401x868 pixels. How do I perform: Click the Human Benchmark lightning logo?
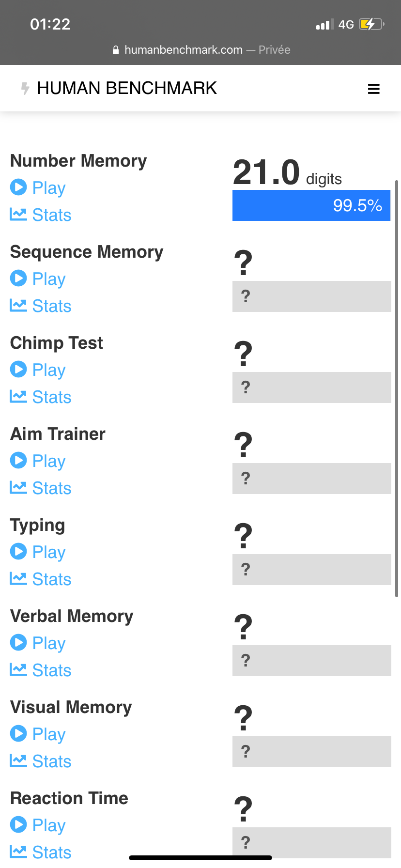25,89
